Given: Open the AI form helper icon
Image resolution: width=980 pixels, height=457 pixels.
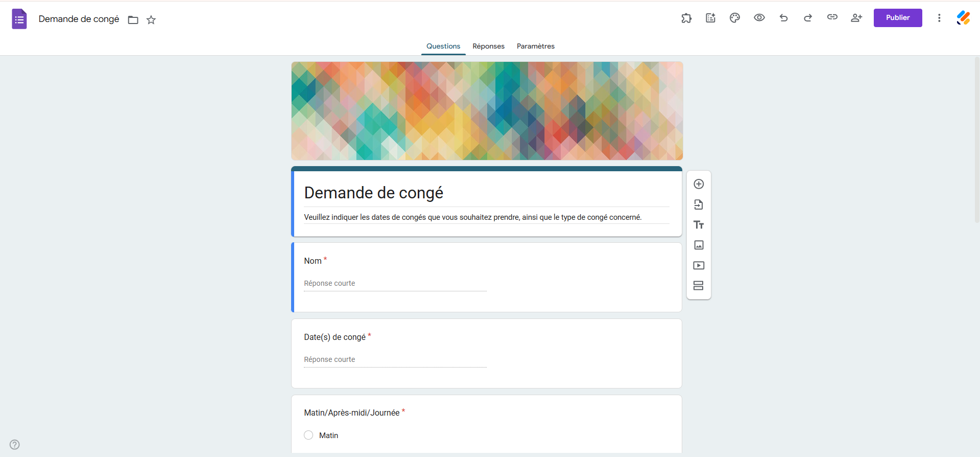Looking at the screenshot, I should tap(710, 18).
